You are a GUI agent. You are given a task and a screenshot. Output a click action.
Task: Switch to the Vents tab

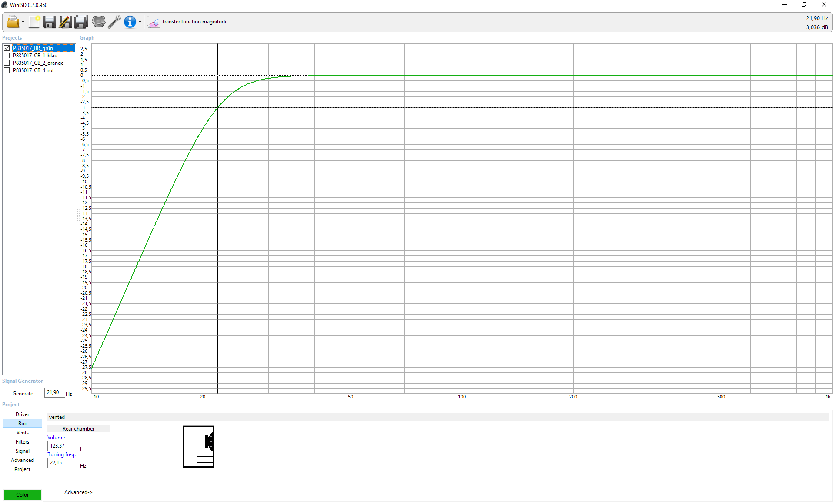(23, 433)
